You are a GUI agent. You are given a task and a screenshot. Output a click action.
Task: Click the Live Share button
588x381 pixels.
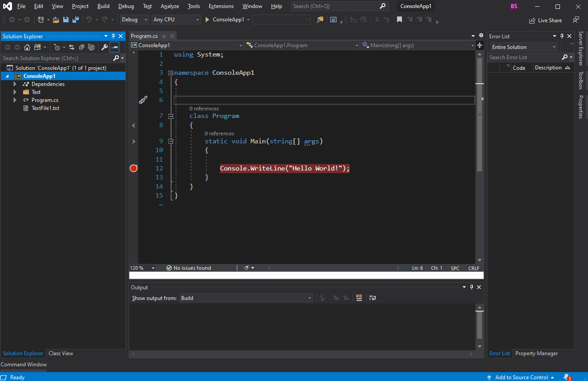[x=545, y=20]
